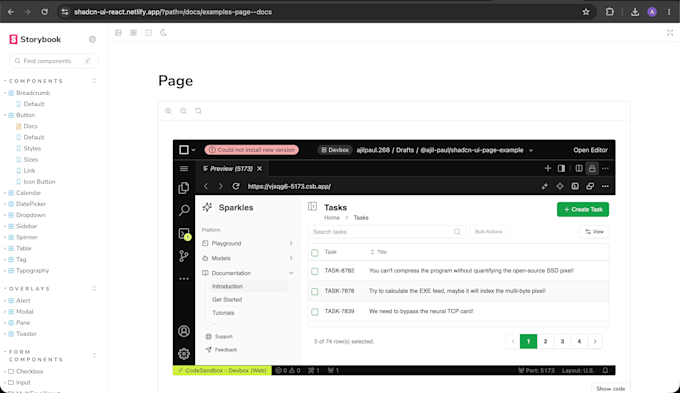The height and width of the screenshot is (393, 680).
Task: Go back in CodeSandbox preview
Action: [x=206, y=186]
